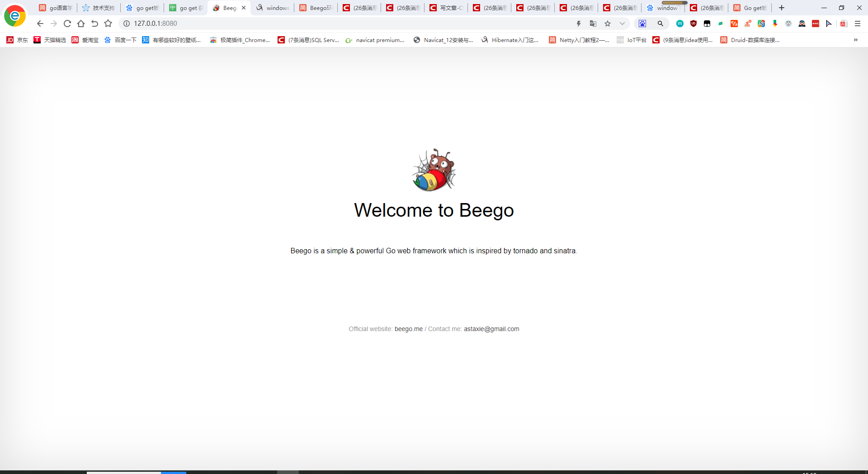Viewport: 868px width, 474px height.
Task: Open the red LastPass dots extension
Action: pos(816,24)
